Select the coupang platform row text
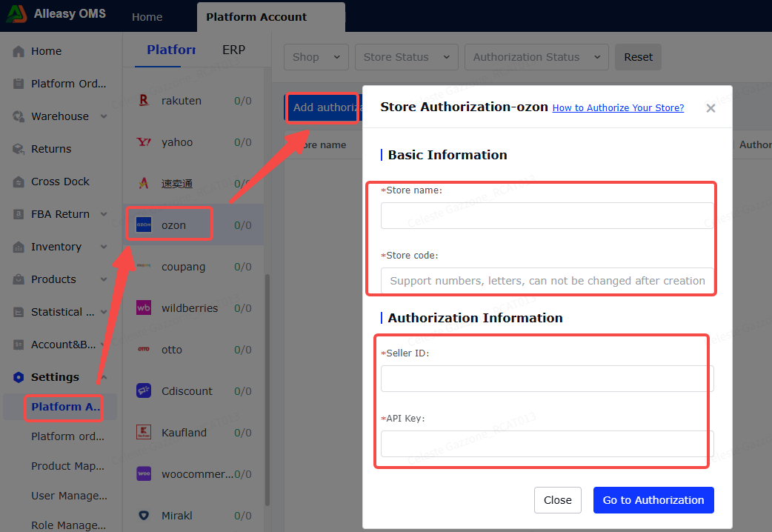Viewport: 772px width, 532px height. 183,267
